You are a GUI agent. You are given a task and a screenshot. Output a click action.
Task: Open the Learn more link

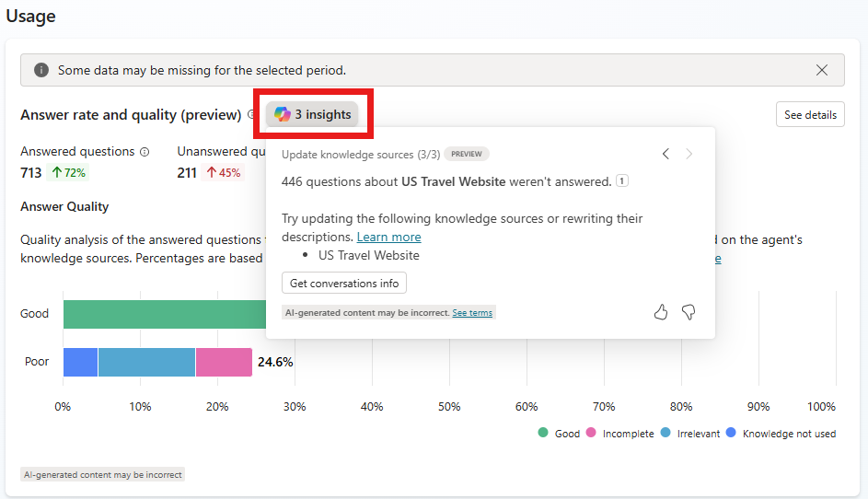coord(388,237)
